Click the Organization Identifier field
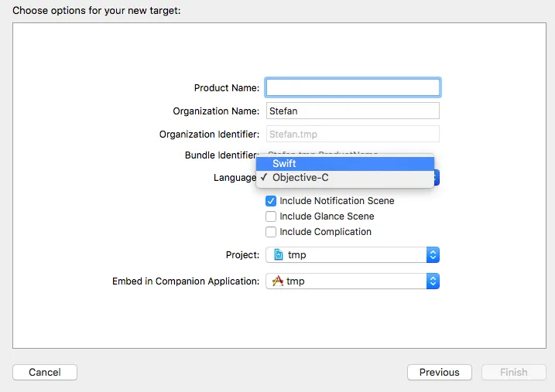The height and width of the screenshot is (392, 555). click(x=353, y=134)
